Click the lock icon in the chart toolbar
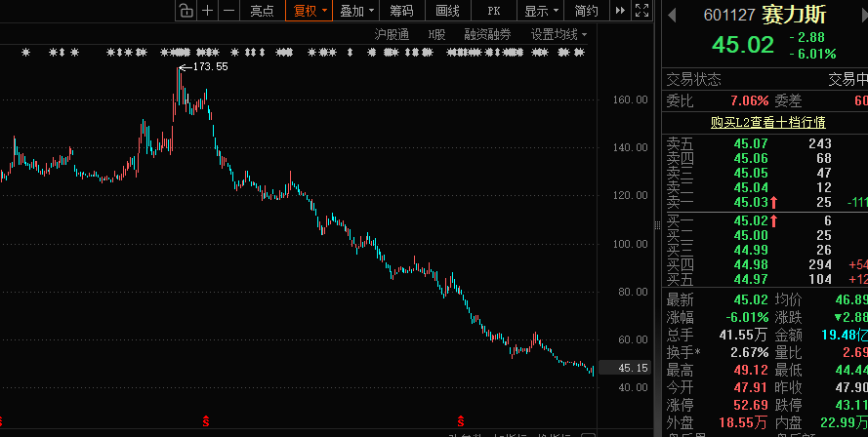Viewport: 868px width, 437px height. click(186, 11)
